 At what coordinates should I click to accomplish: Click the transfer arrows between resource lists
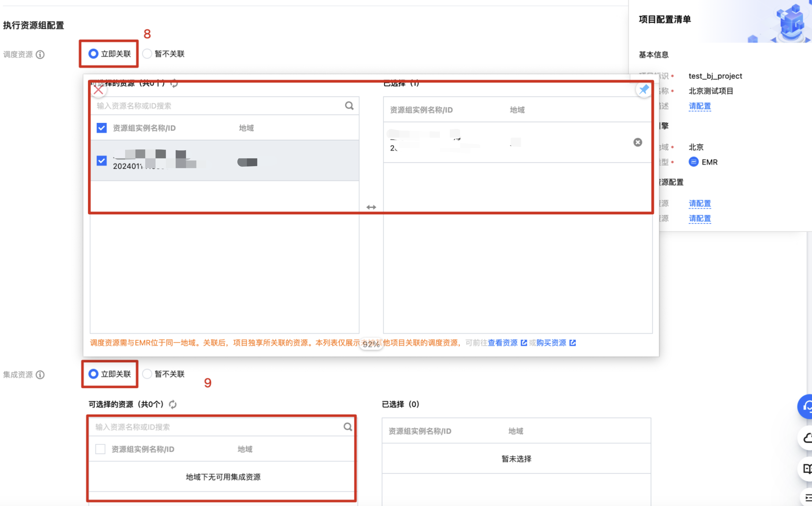(371, 207)
